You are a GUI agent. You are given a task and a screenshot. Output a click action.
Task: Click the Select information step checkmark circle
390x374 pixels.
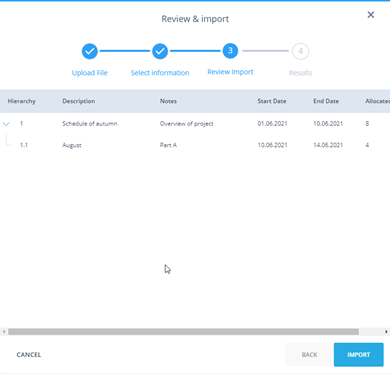160,51
